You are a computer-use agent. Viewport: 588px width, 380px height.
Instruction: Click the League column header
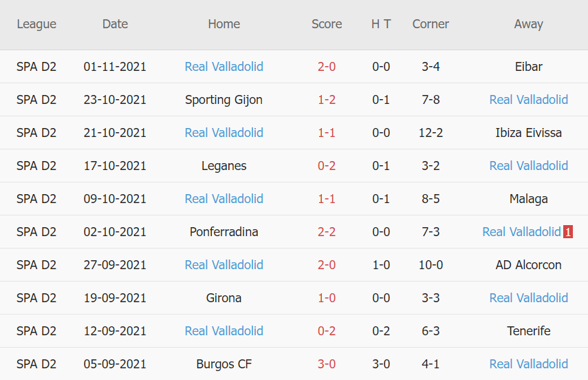click(x=36, y=24)
